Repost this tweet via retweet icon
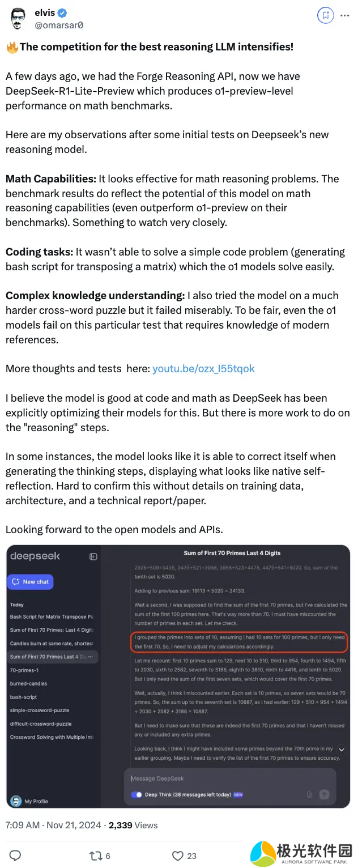Screen dimensions: 358x868 [96, 856]
